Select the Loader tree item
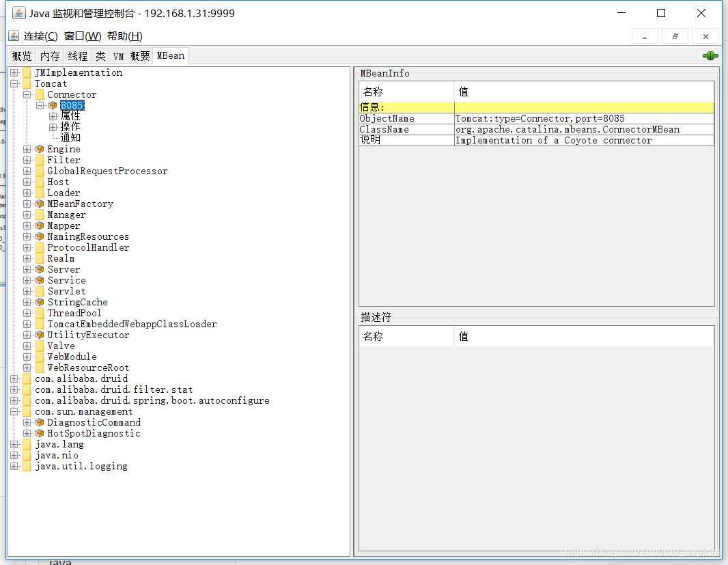The height and width of the screenshot is (565, 728). click(x=64, y=193)
